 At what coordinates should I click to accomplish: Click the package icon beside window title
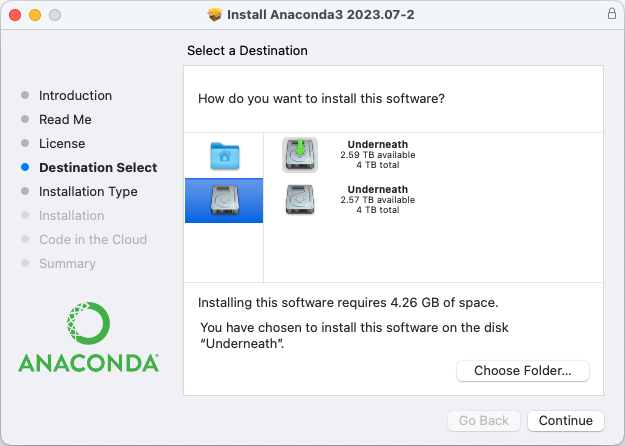pyautogui.click(x=214, y=15)
